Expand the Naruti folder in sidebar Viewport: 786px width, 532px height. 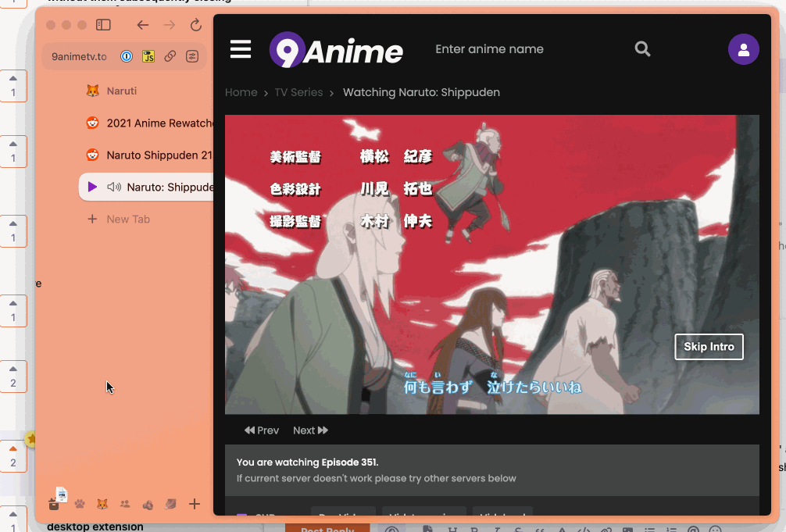(x=121, y=91)
